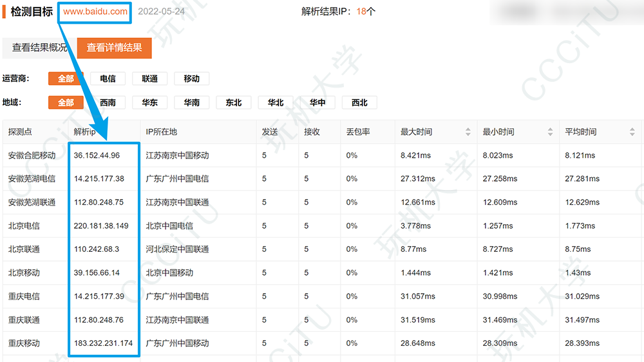The image size is (644, 362).
Task: Open the 查看详情结果 tab
Action: 114,48
